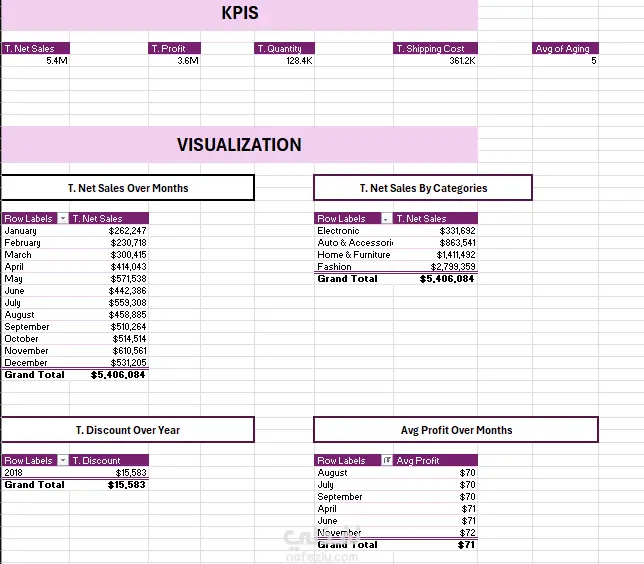Select the $2,799,359 cell
The width and height of the screenshot is (644, 564).
click(x=435, y=267)
